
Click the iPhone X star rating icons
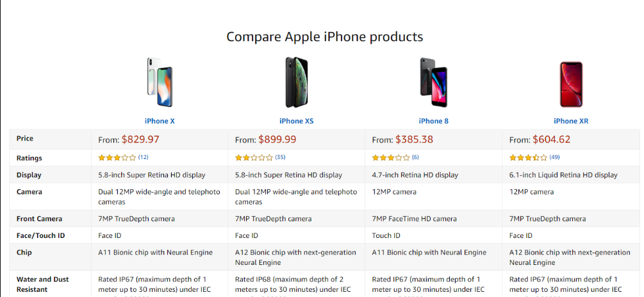point(117,158)
